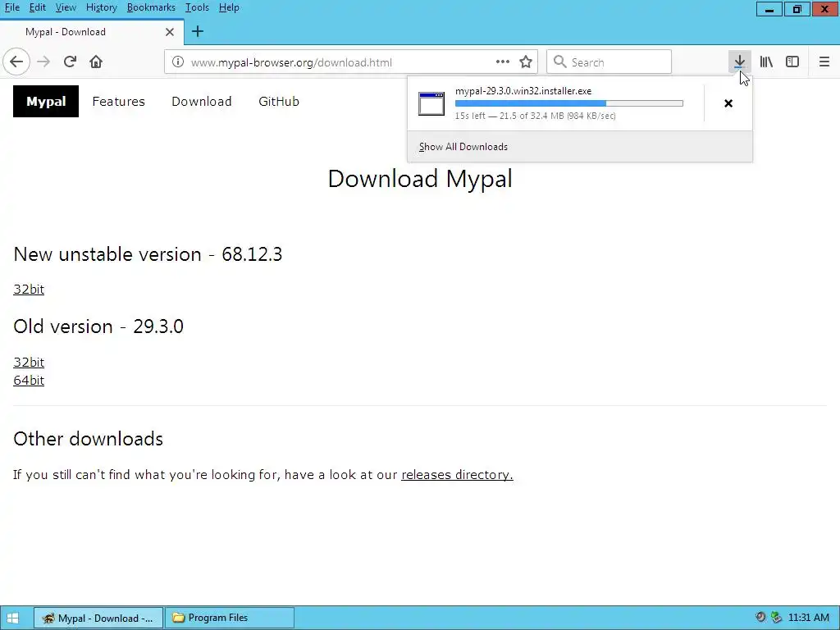Open a new tab with plus

(x=198, y=32)
